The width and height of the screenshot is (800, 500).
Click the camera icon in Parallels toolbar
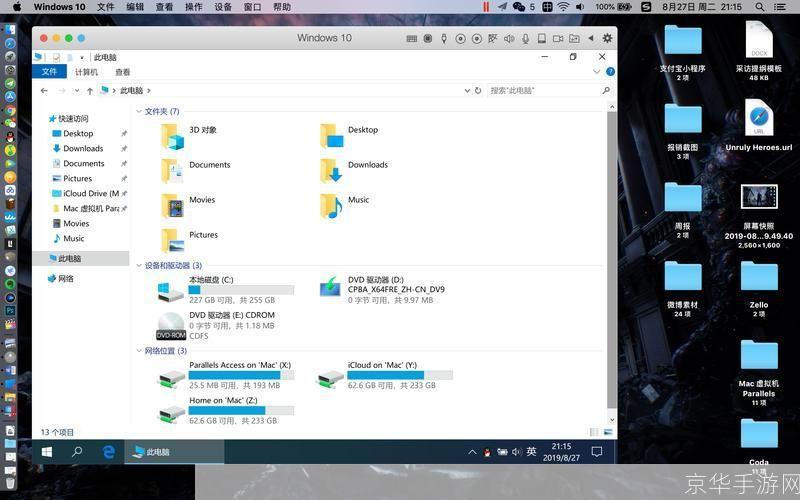click(x=558, y=38)
